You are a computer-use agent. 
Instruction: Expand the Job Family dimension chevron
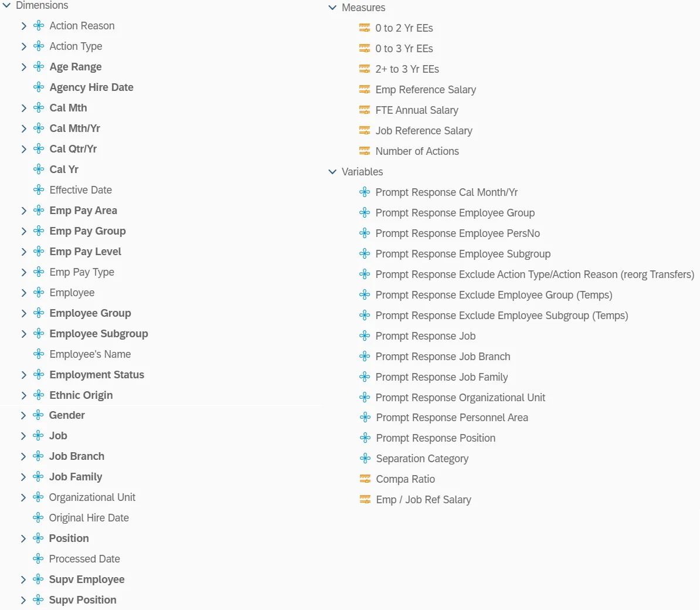(x=23, y=477)
